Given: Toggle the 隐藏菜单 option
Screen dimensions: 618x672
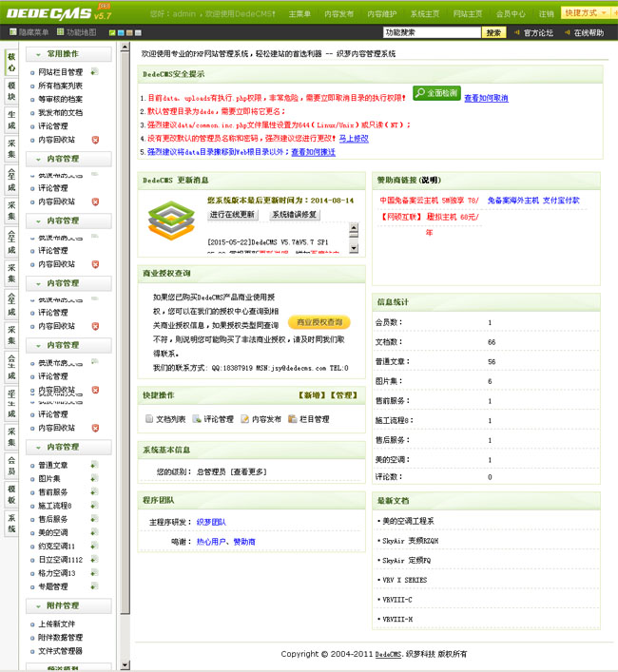Looking at the screenshot, I should tap(29, 32).
